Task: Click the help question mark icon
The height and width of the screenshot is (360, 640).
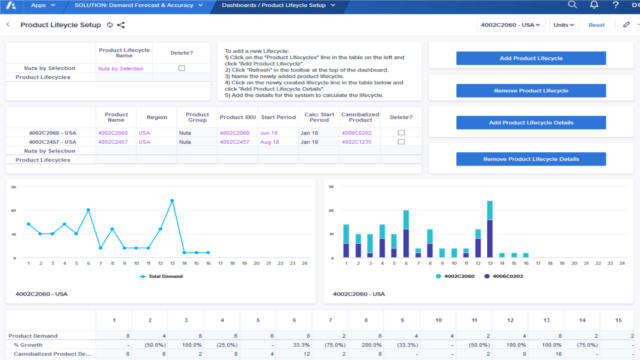Action: (x=616, y=5)
